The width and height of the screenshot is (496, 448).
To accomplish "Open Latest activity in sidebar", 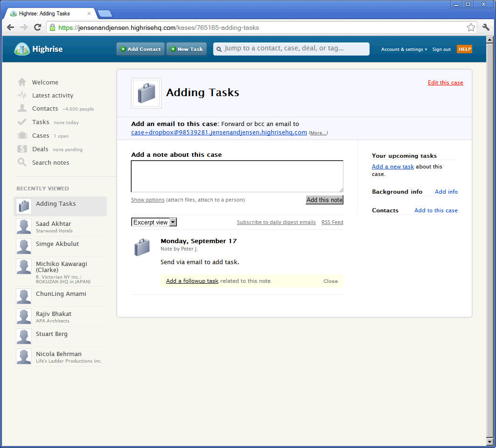I will 53,96.
